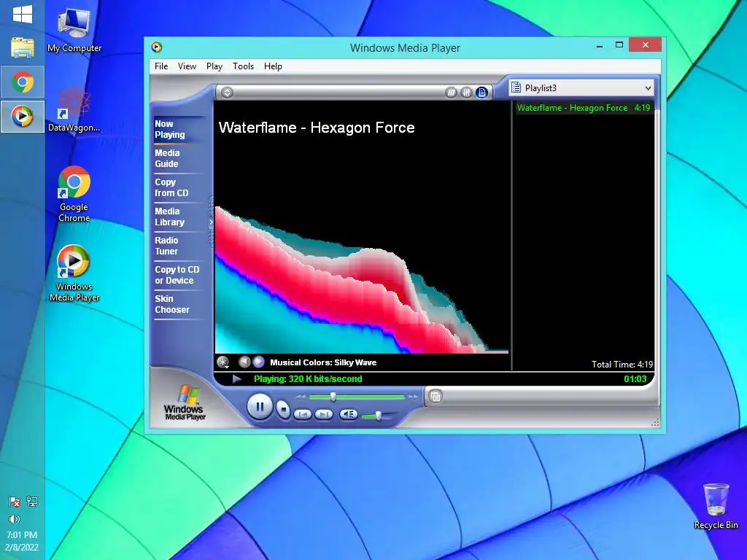The width and height of the screenshot is (747, 560).
Task: Open the Playlist3 dropdown
Action: pyautogui.click(x=581, y=88)
